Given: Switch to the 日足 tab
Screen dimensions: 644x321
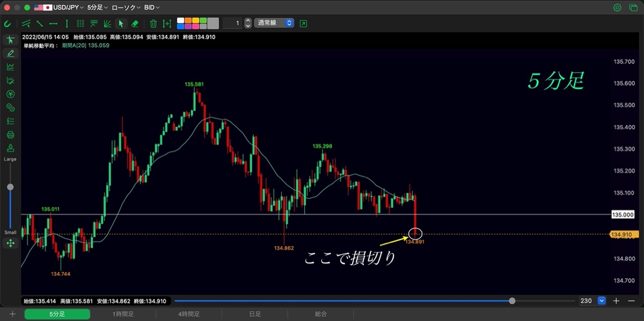Looking at the screenshot, I should point(255,314).
